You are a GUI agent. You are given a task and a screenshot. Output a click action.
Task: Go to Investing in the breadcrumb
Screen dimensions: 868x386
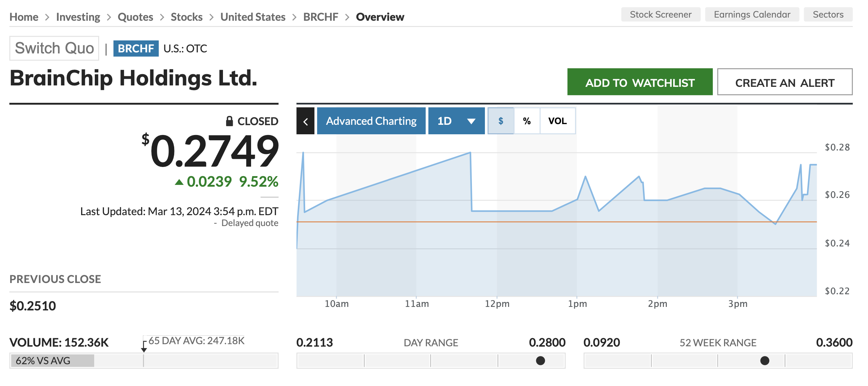(x=78, y=17)
